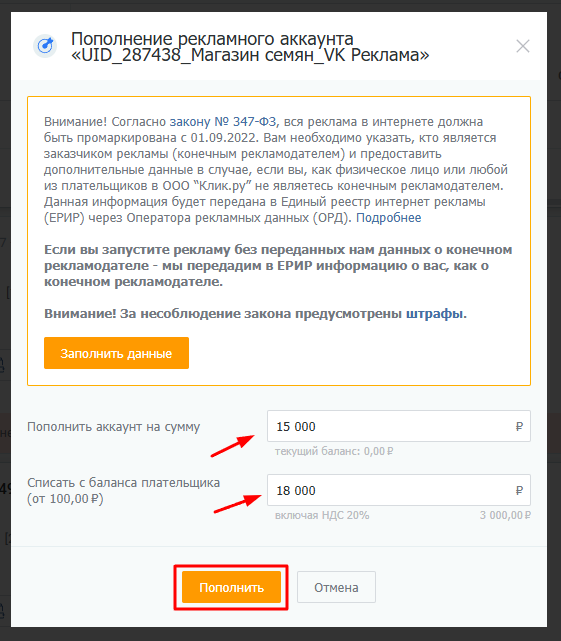The image size is (561, 641).
Task: Click the включая НДС 20% label
Action: pos(322,515)
